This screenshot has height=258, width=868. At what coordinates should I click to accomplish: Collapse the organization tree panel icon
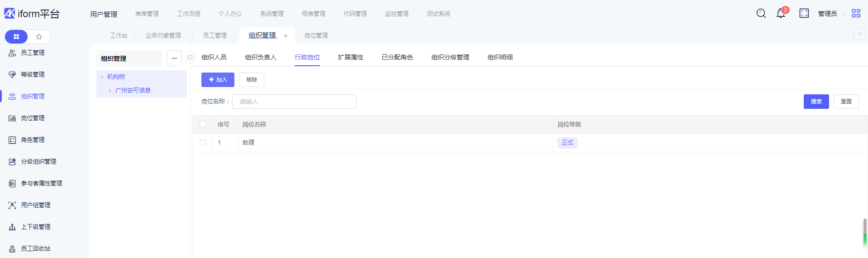[191, 58]
